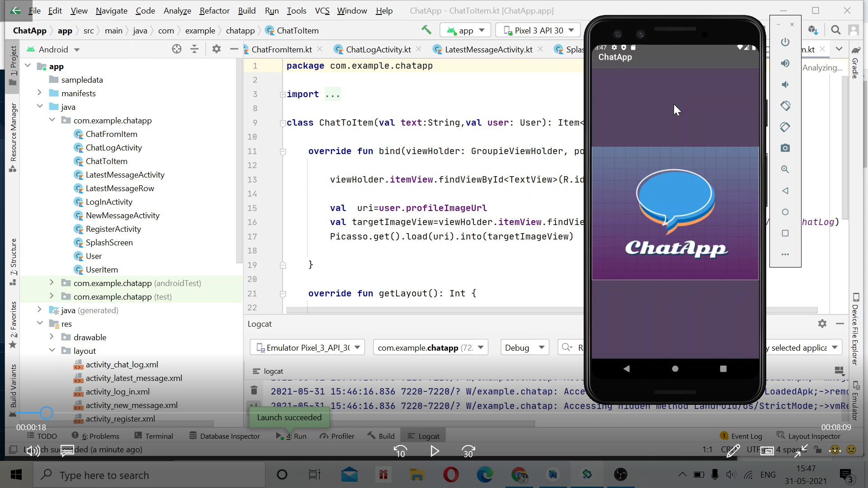This screenshot has width=868, height=488.
Task: Play the video recording
Action: tap(434, 451)
